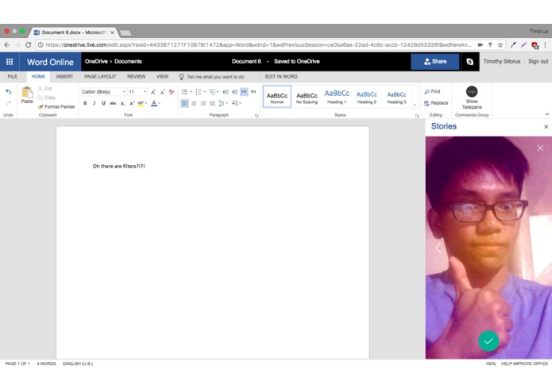The width and height of the screenshot is (552, 392).
Task: Open special indent dropdown
Action: (x=237, y=103)
